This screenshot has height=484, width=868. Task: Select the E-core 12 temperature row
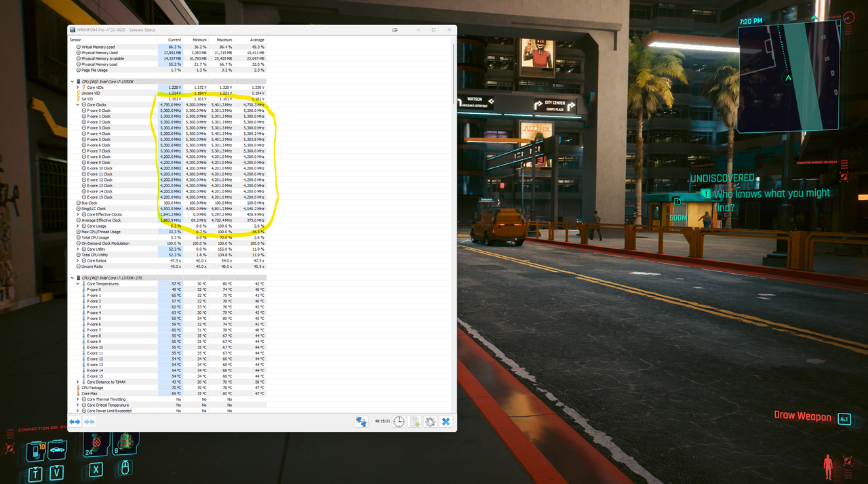pyautogui.click(x=167, y=359)
